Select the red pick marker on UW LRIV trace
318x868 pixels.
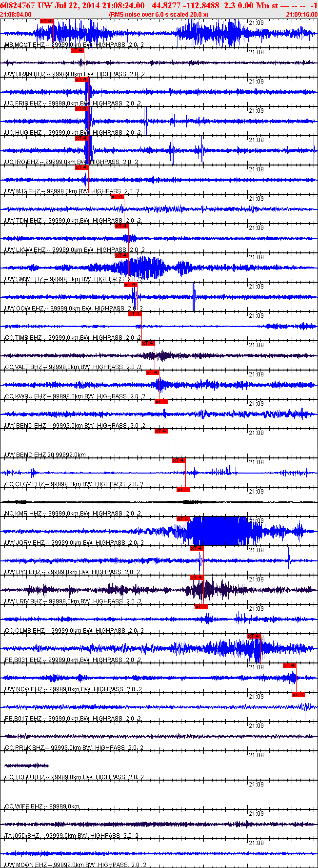click(x=197, y=578)
